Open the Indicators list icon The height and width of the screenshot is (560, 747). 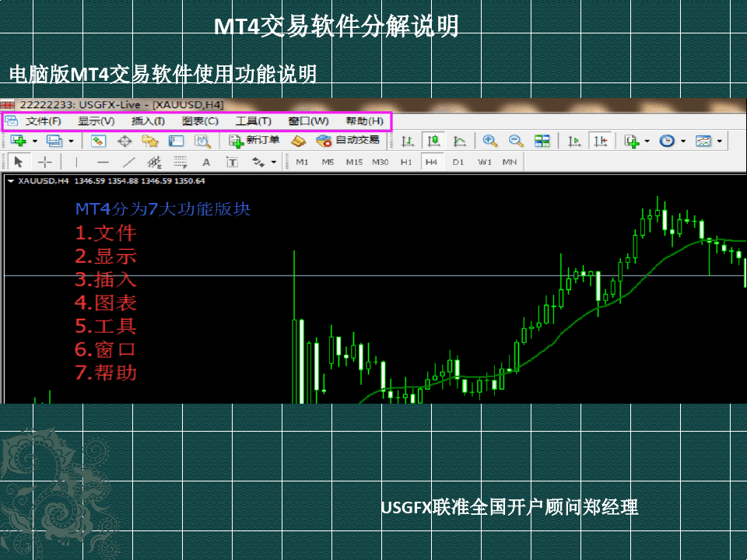click(632, 141)
